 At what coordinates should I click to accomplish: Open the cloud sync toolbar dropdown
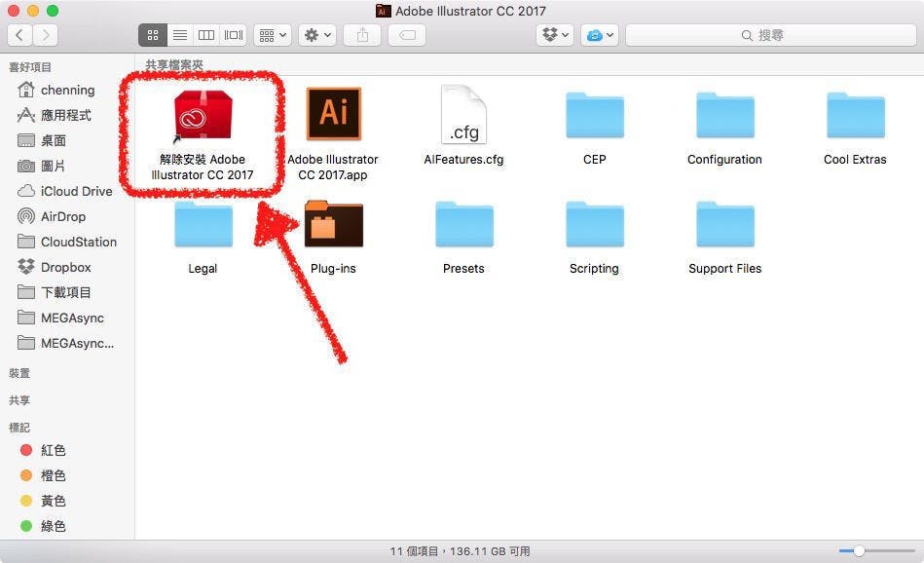coord(600,35)
